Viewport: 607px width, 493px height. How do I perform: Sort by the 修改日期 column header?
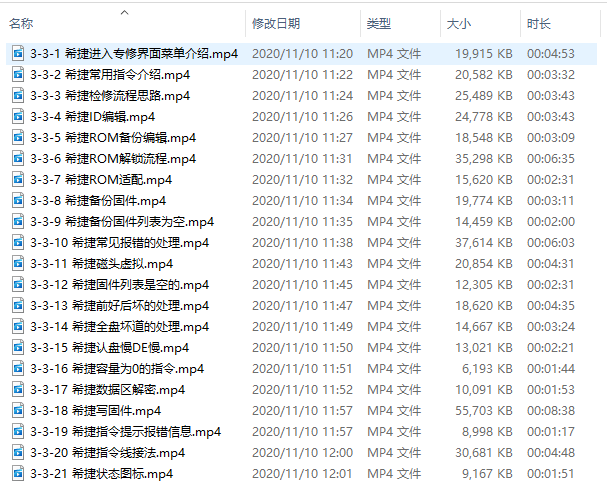(x=276, y=24)
